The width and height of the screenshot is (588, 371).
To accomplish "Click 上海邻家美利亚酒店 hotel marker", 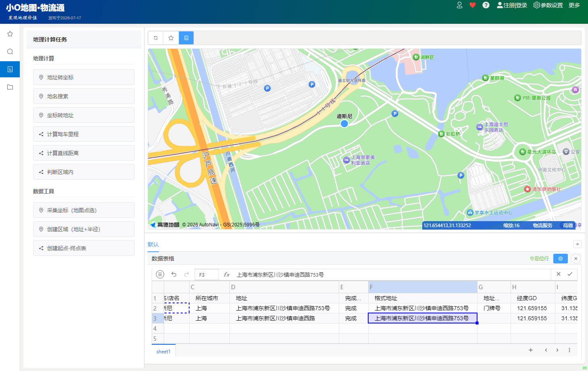I will pos(346,160).
